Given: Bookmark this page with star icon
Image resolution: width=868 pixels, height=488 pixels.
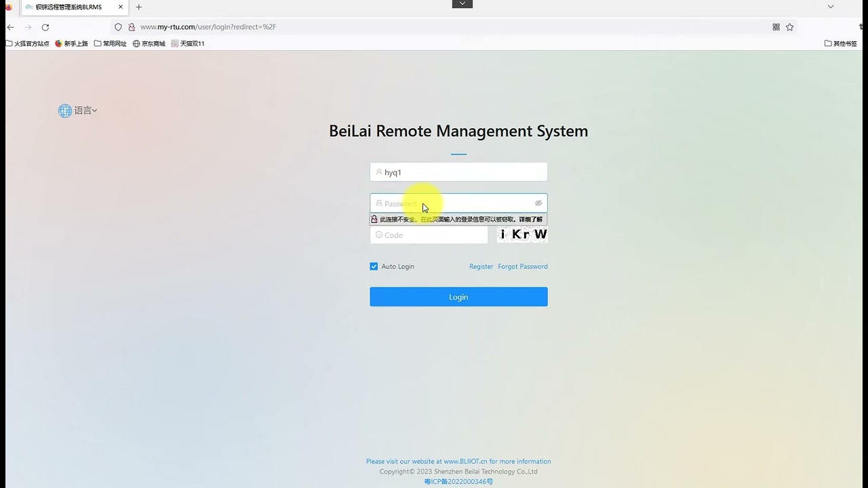Looking at the screenshot, I should (x=790, y=27).
